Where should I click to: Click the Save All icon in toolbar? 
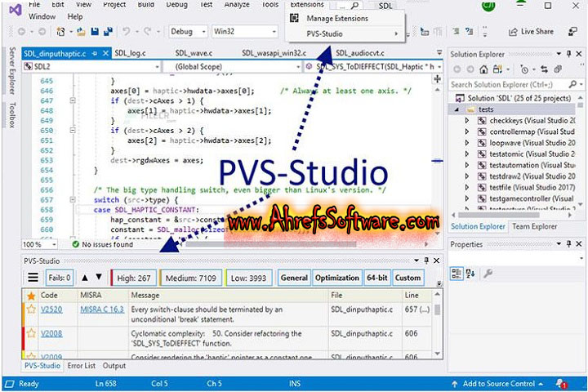tap(109, 32)
